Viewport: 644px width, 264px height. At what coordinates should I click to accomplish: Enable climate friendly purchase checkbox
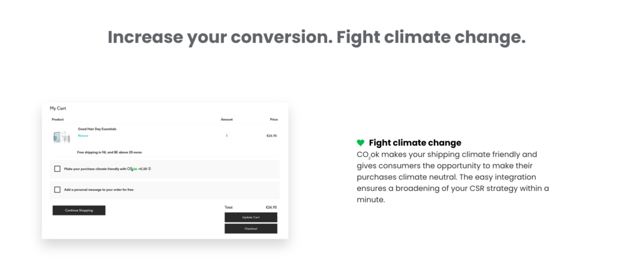(x=57, y=169)
